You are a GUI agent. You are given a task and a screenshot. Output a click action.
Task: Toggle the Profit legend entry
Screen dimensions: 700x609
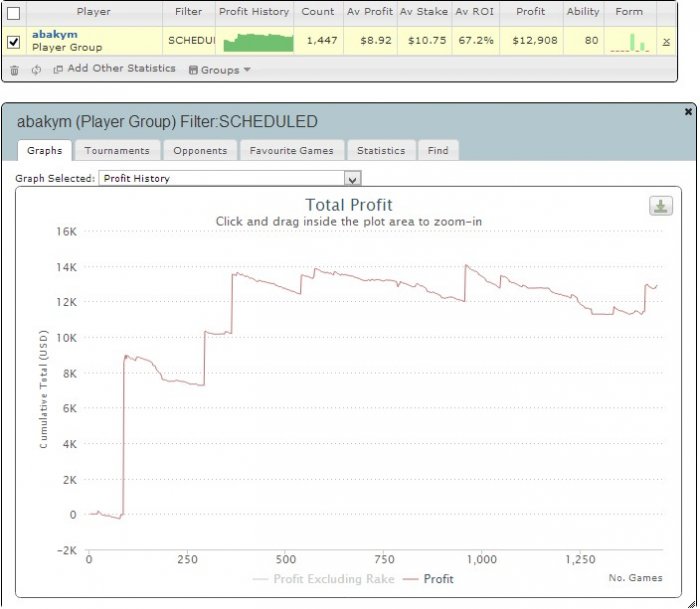tap(428, 579)
